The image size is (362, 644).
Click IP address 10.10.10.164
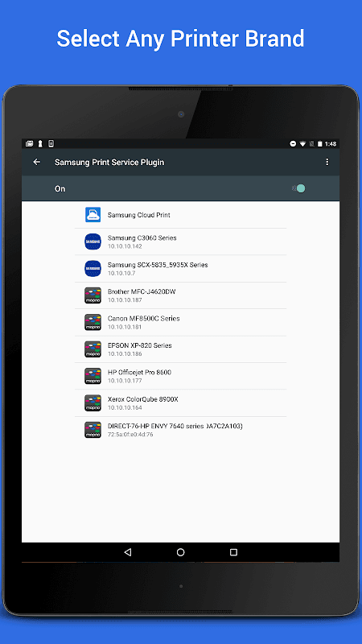[125, 408]
